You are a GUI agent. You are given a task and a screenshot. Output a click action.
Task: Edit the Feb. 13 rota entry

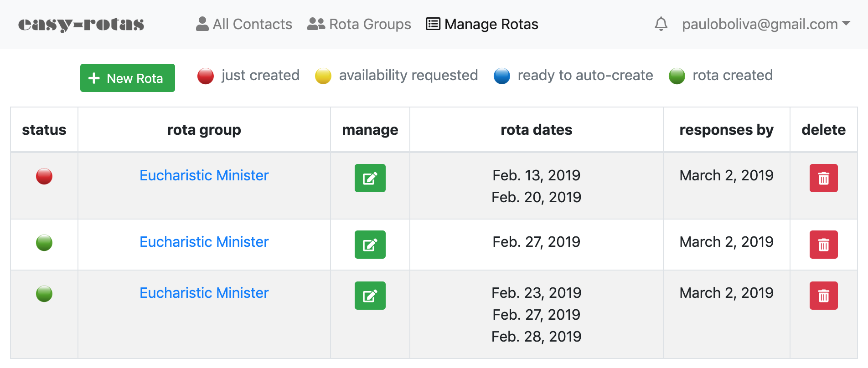(370, 178)
